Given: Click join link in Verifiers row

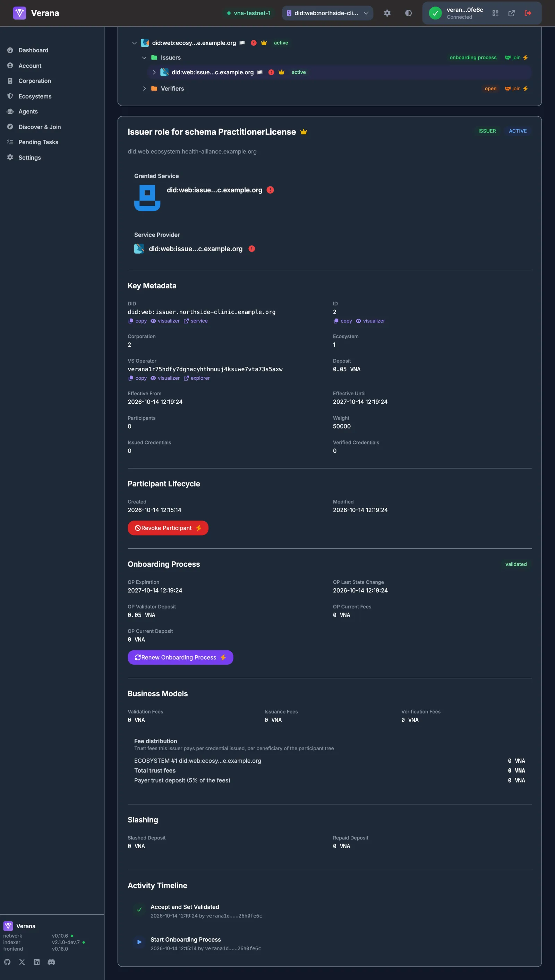Looking at the screenshot, I should (516, 88).
